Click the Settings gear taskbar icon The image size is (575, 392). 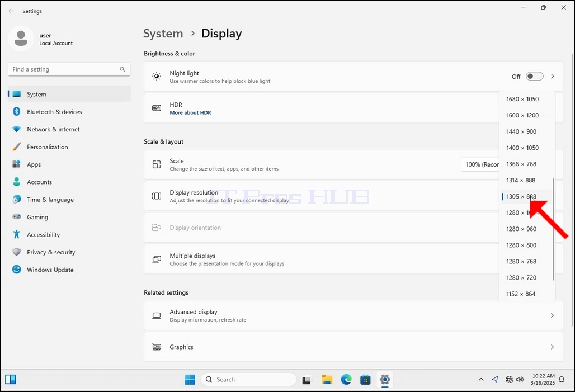pyautogui.click(x=385, y=380)
